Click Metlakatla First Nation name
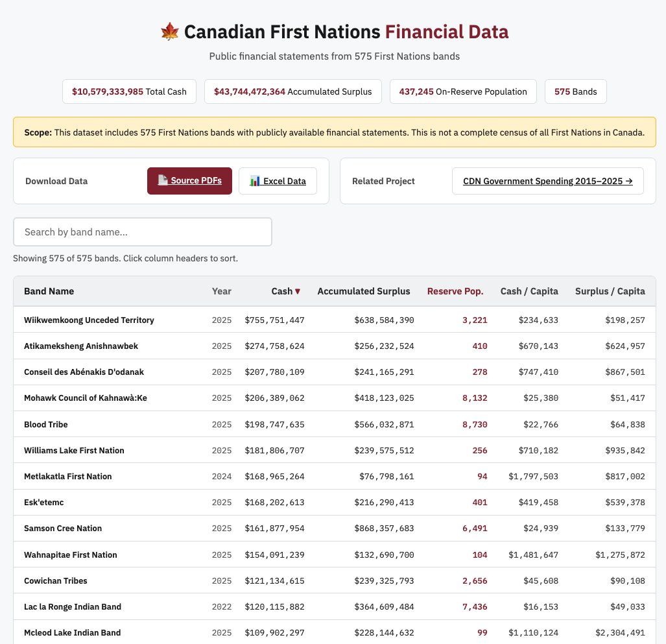The image size is (666, 644). [x=68, y=477]
